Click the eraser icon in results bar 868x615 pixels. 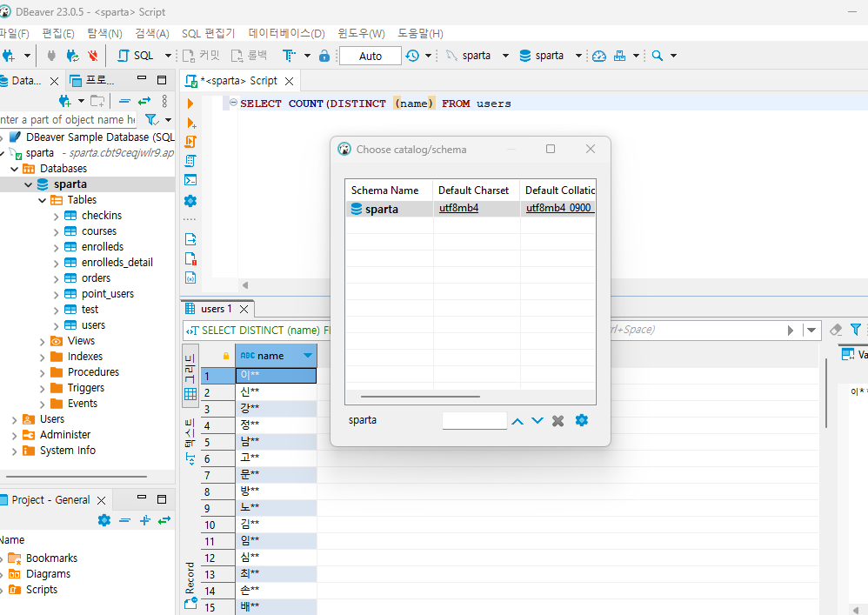click(x=836, y=330)
